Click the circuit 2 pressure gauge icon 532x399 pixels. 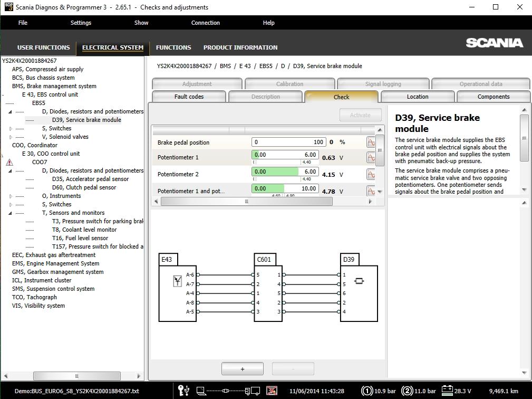click(407, 391)
